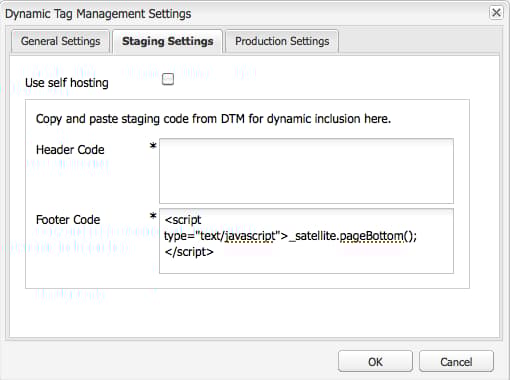Select the Staging Settings tab
Image resolution: width=510 pixels, height=380 pixels.
(167, 41)
